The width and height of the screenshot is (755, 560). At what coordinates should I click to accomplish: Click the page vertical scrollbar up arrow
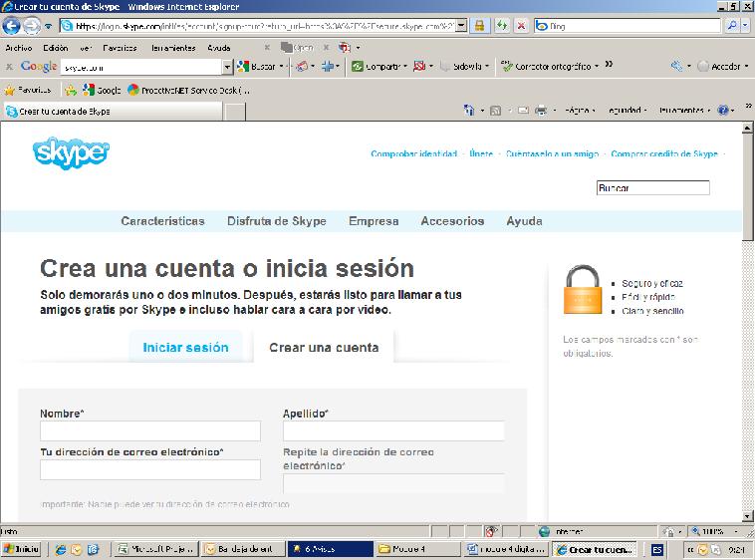pos(747,128)
